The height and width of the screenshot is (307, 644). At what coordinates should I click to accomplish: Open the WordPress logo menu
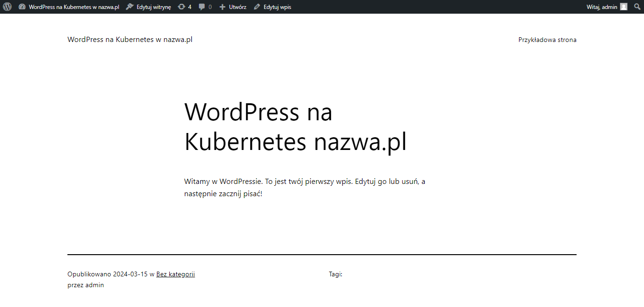pos(7,7)
